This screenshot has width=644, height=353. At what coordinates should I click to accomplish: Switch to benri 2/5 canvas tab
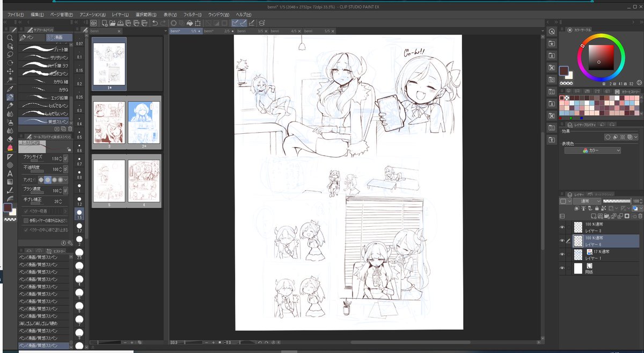(x=220, y=31)
